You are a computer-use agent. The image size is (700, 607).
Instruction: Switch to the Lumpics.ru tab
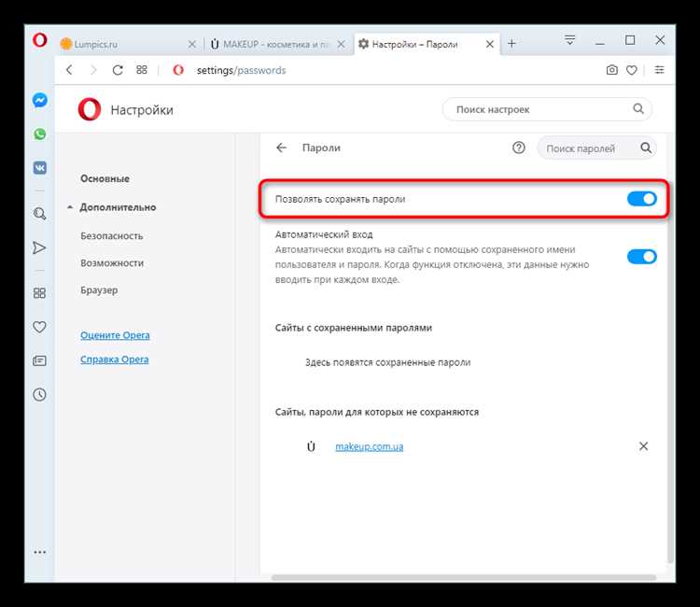coord(130,44)
